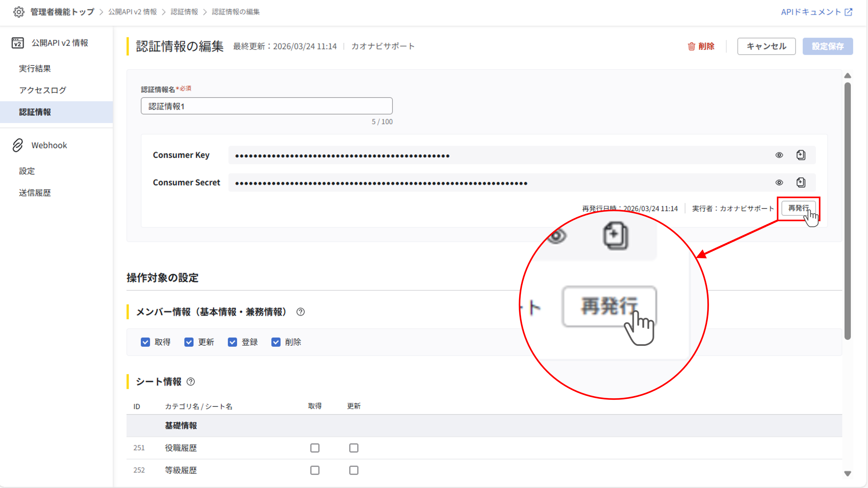Copy the Consumer Key value

pyautogui.click(x=801, y=155)
